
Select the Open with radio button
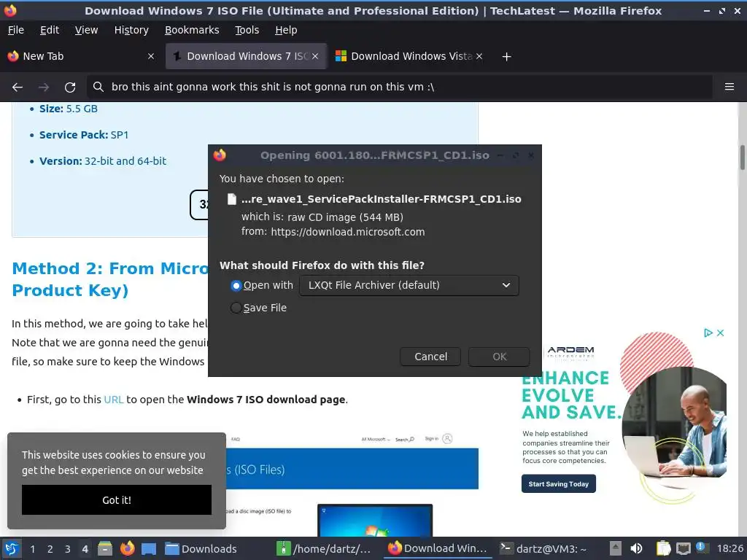tap(236, 285)
